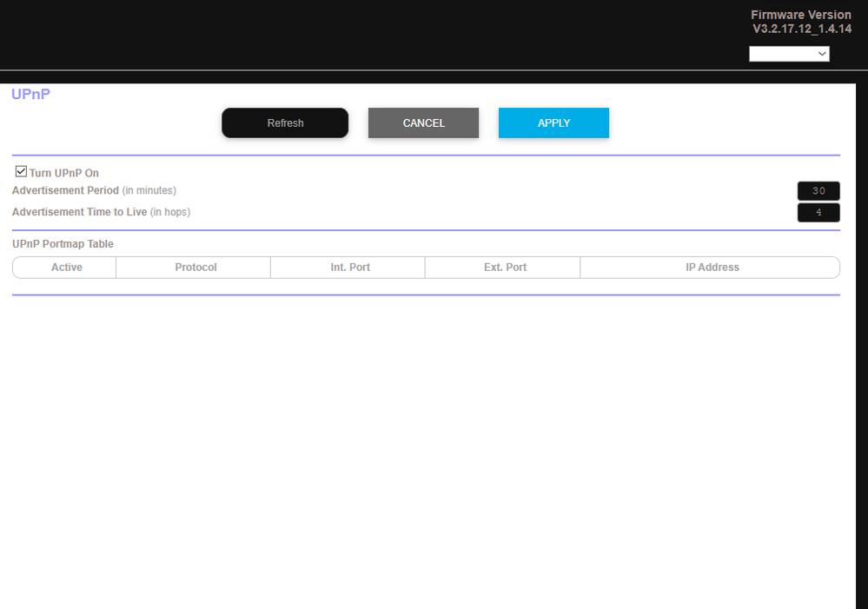Click the Protocol column header
Image resolution: width=868 pixels, height=609 pixels.
pos(195,268)
